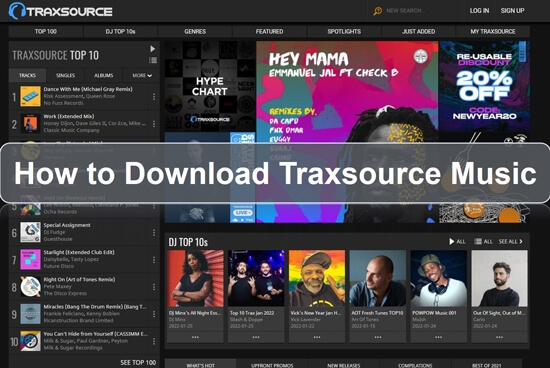Open ellipsis under DJ Minx's All Night chart
The width and height of the screenshot is (550, 368).
pyautogui.click(x=195, y=337)
